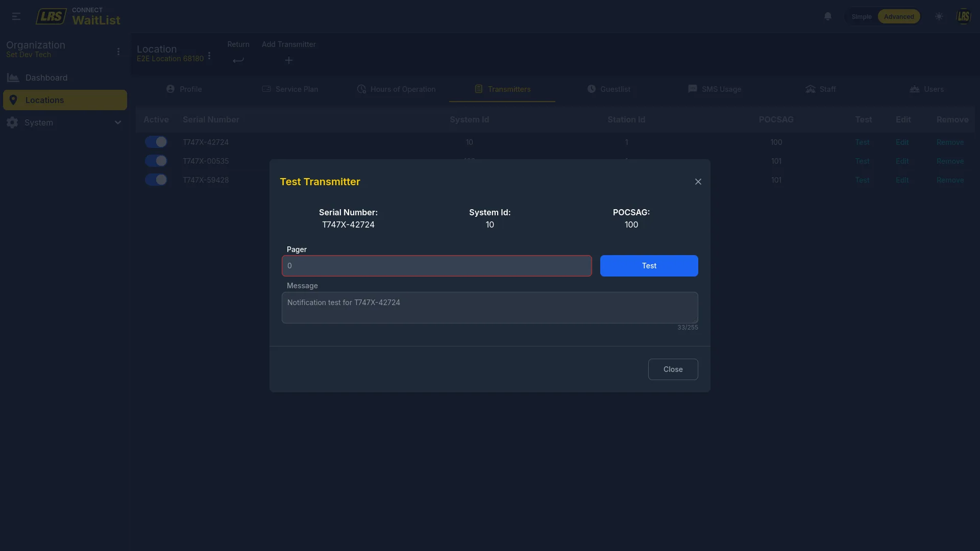Screen dimensions: 980x551
Task: Click the System Id column header
Action: point(470,119)
